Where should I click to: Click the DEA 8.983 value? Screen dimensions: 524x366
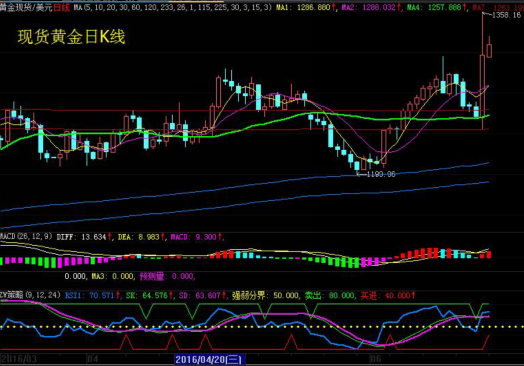(141, 237)
